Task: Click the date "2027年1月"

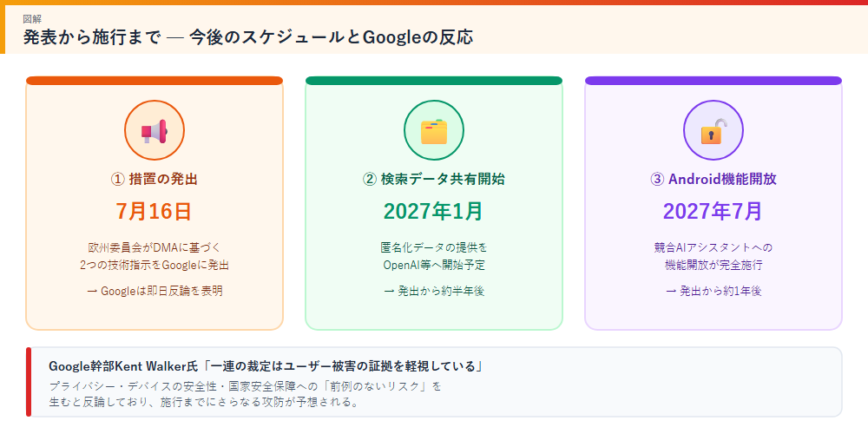Action: tap(433, 211)
